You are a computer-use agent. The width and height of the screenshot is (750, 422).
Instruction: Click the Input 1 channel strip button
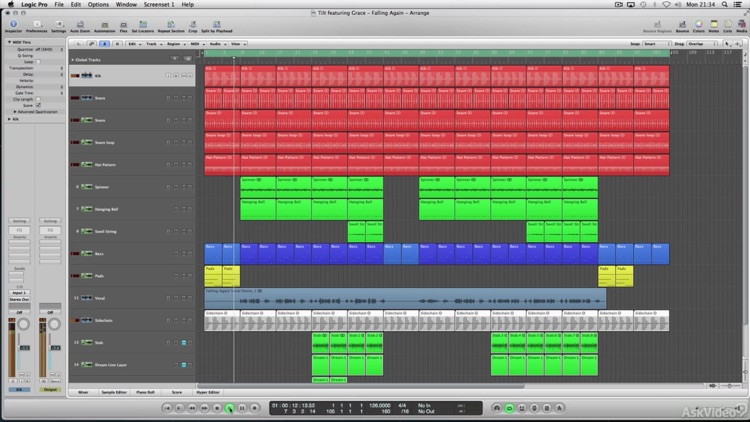(19, 292)
